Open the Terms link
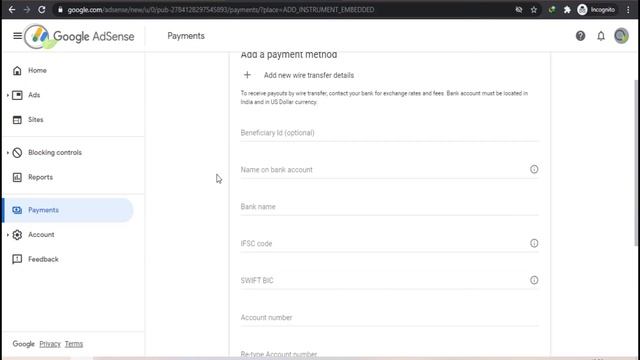 click(74, 344)
